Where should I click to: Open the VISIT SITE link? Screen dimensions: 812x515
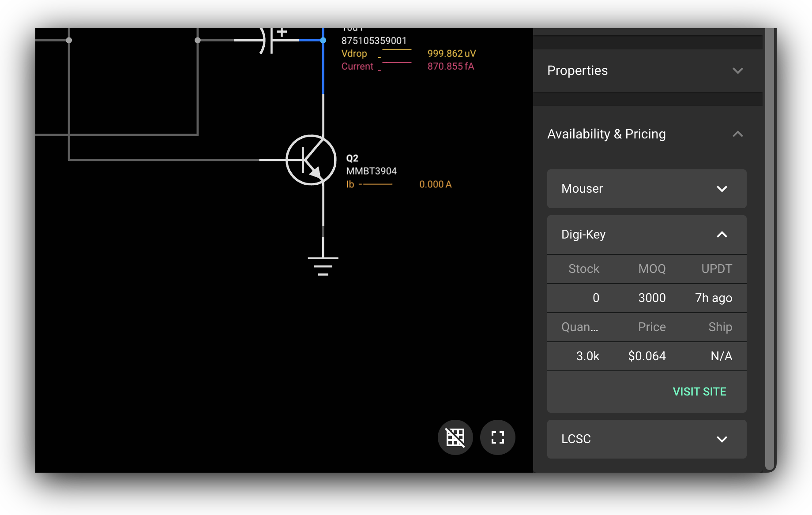pos(699,392)
